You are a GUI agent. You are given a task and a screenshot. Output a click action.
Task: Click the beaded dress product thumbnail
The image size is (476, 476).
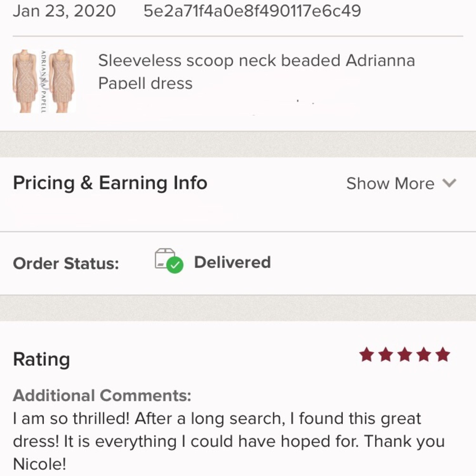[x=44, y=80]
